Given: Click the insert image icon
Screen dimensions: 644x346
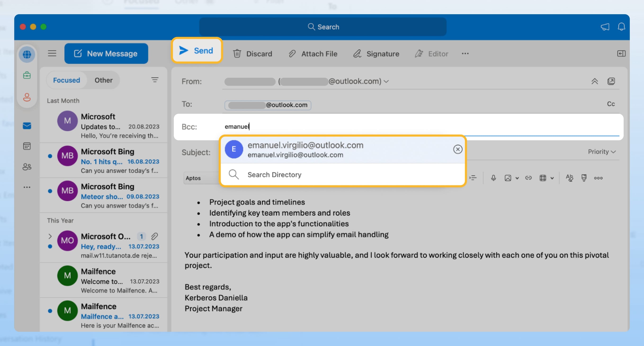Looking at the screenshot, I should (x=507, y=178).
